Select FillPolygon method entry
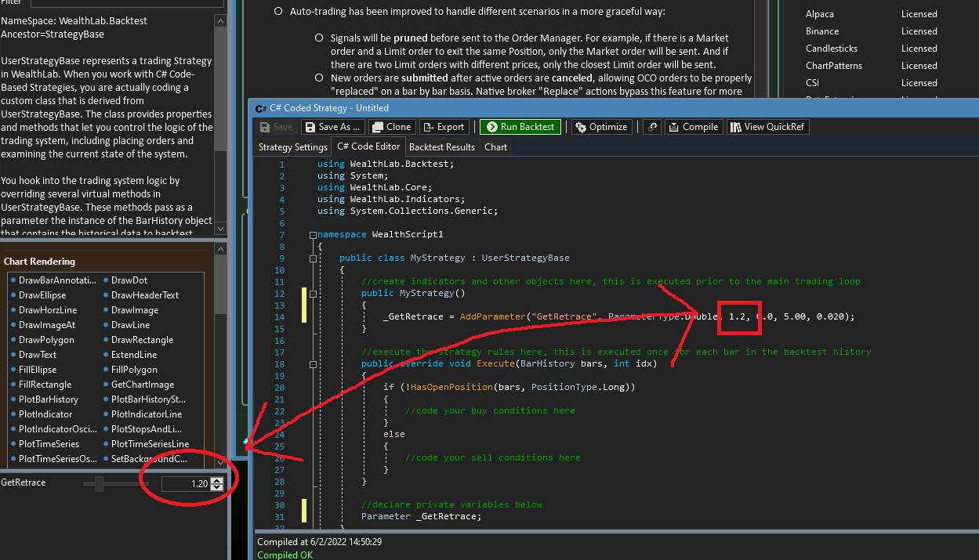The image size is (979, 560). tap(134, 370)
